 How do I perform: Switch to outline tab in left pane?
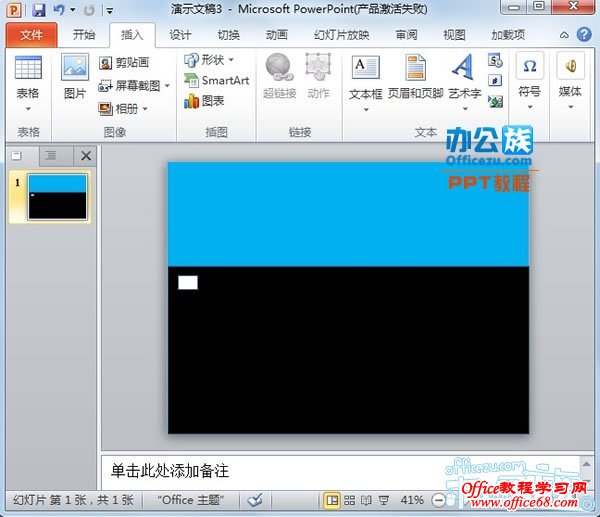51,156
